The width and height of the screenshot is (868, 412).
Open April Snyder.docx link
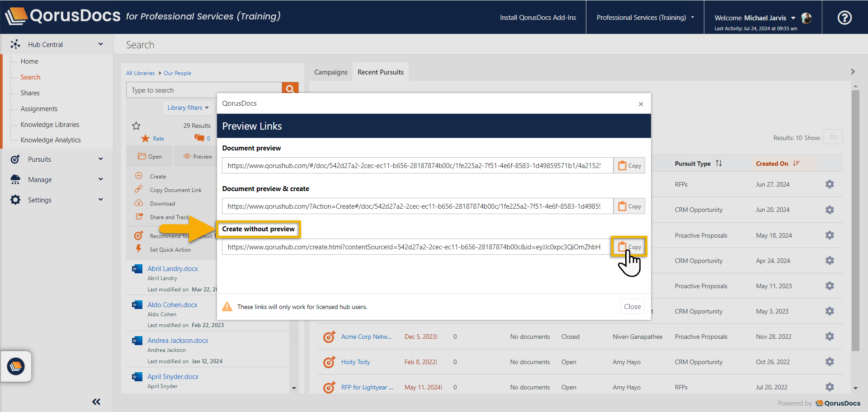click(173, 376)
